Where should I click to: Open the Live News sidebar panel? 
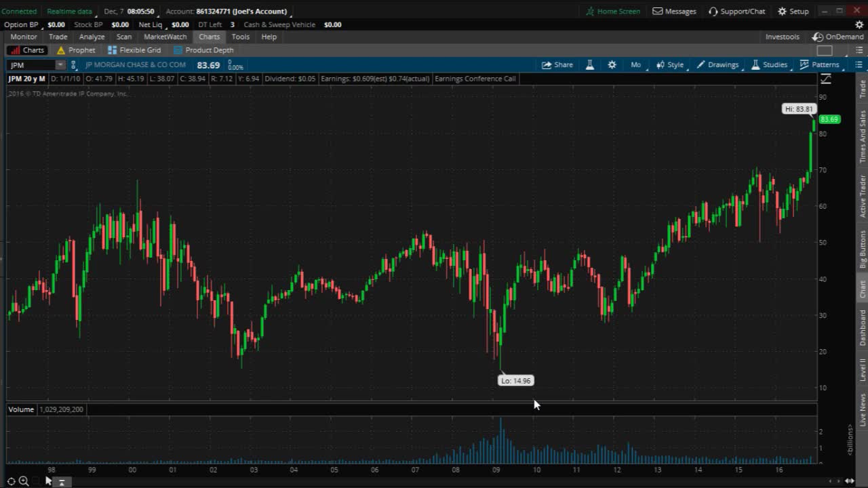[863, 409]
